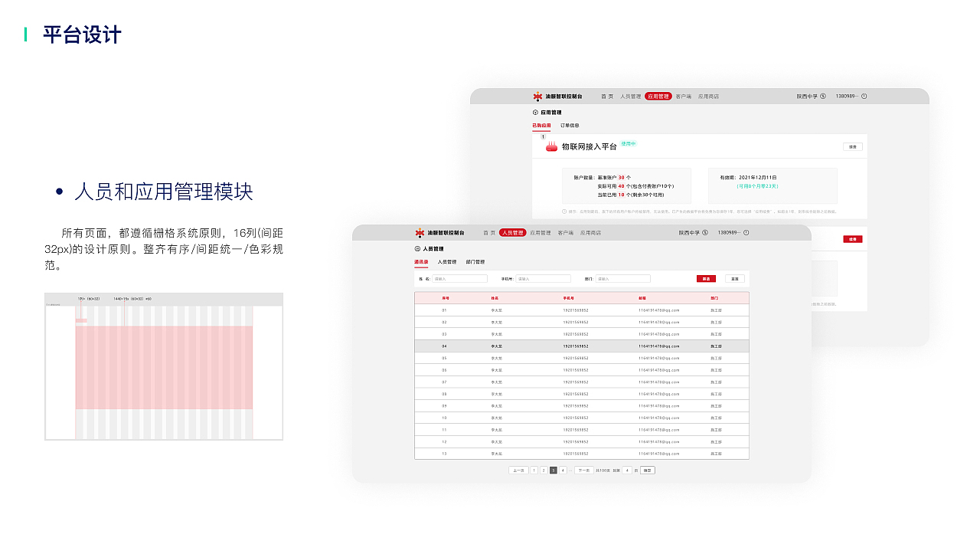The height and width of the screenshot is (541, 980).
Task: Open the 部门管理 tab
Action: [475, 261]
